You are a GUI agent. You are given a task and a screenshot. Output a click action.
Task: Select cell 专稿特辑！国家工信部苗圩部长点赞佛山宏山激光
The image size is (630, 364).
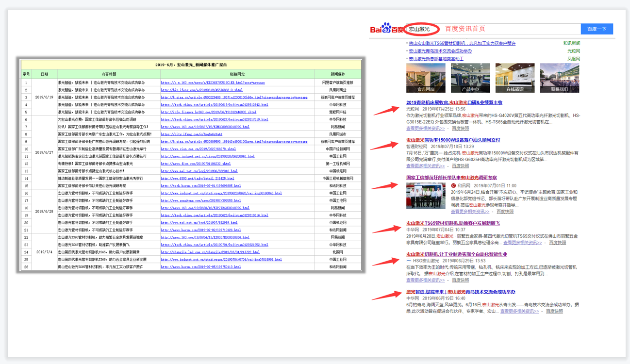109,164
